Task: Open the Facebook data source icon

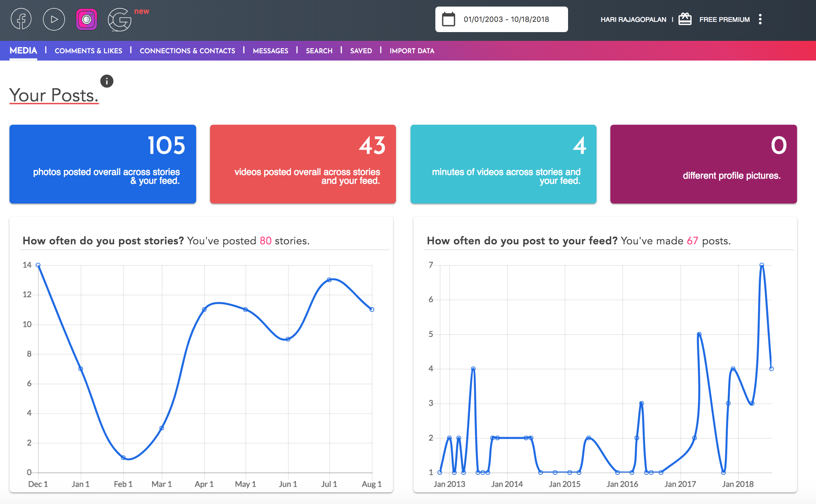Action: (21, 19)
